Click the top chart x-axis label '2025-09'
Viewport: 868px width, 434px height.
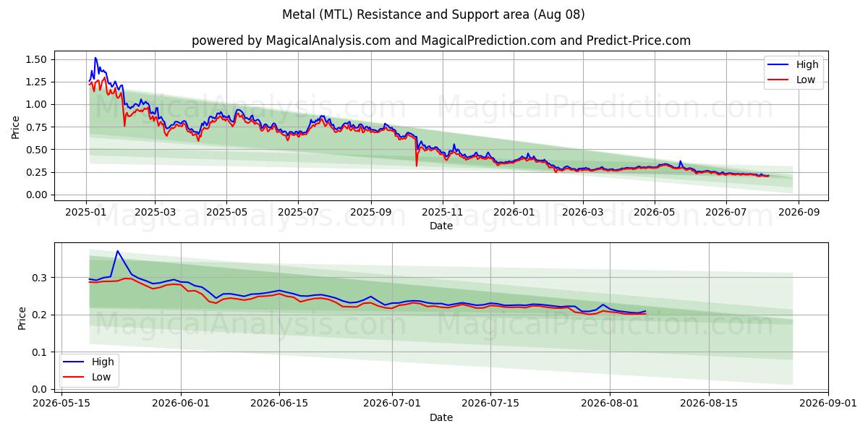(371, 212)
